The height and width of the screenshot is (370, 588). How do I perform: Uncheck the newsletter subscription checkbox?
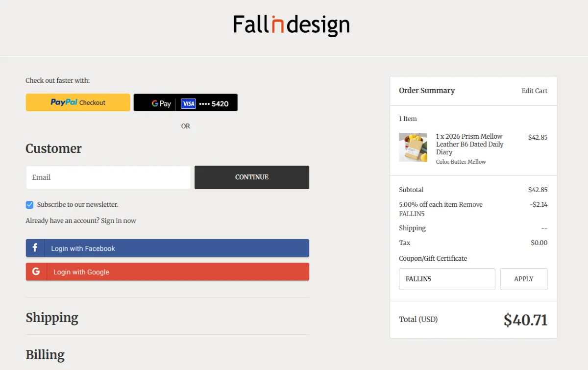tap(29, 204)
